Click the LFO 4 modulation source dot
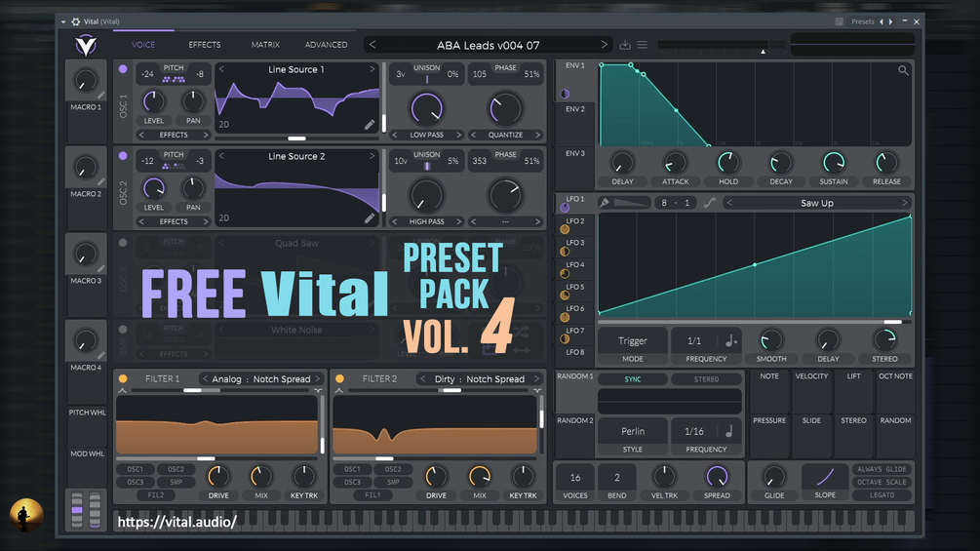 (x=565, y=273)
